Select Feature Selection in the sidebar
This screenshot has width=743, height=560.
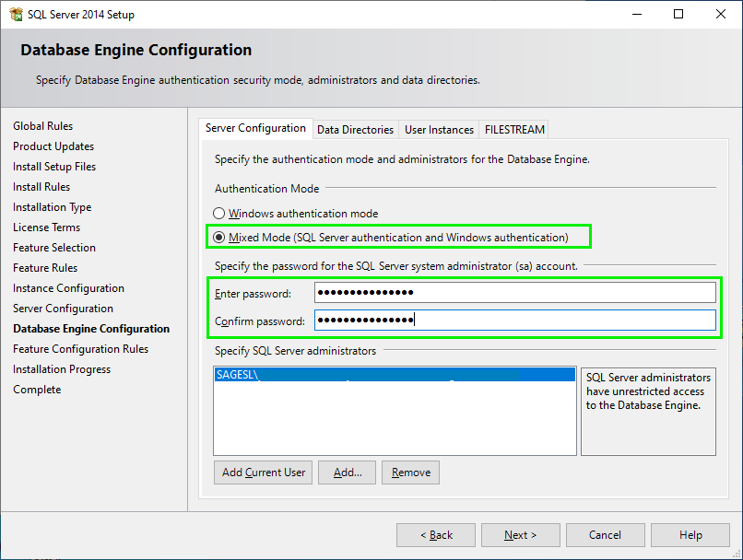pos(54,247)
